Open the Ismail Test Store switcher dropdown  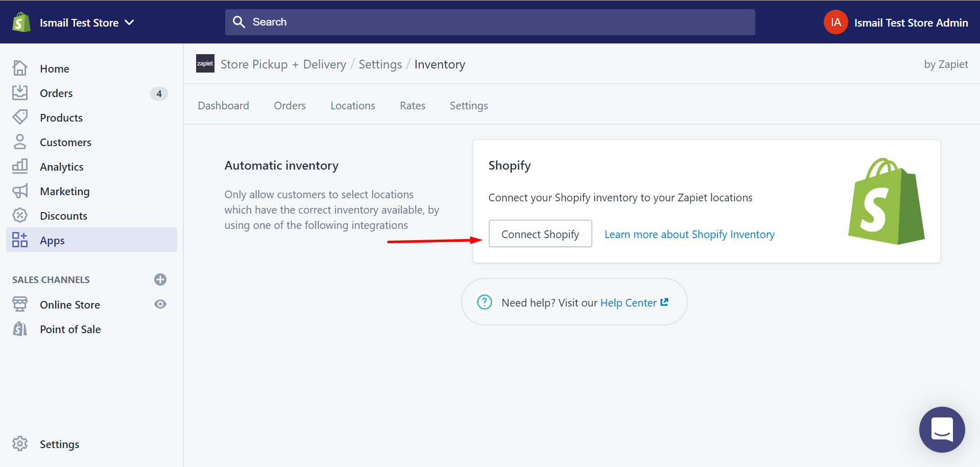pos(87,22)
